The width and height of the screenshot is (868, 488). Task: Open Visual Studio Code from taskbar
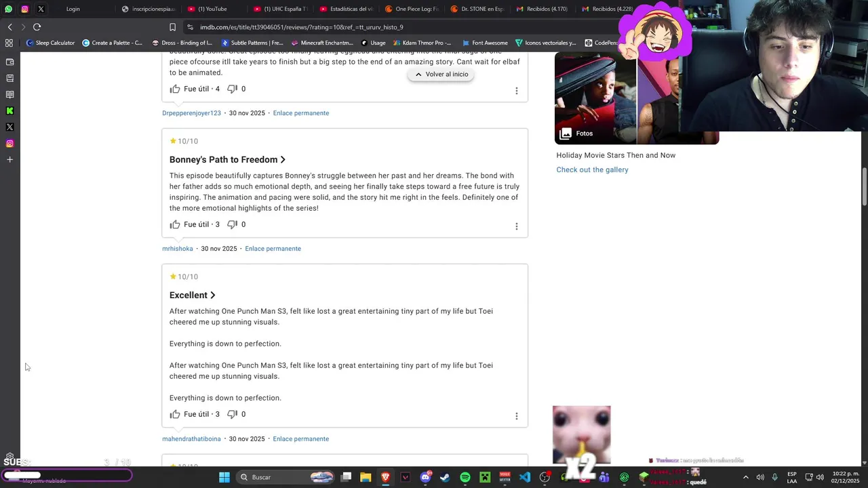click(525, 477)
